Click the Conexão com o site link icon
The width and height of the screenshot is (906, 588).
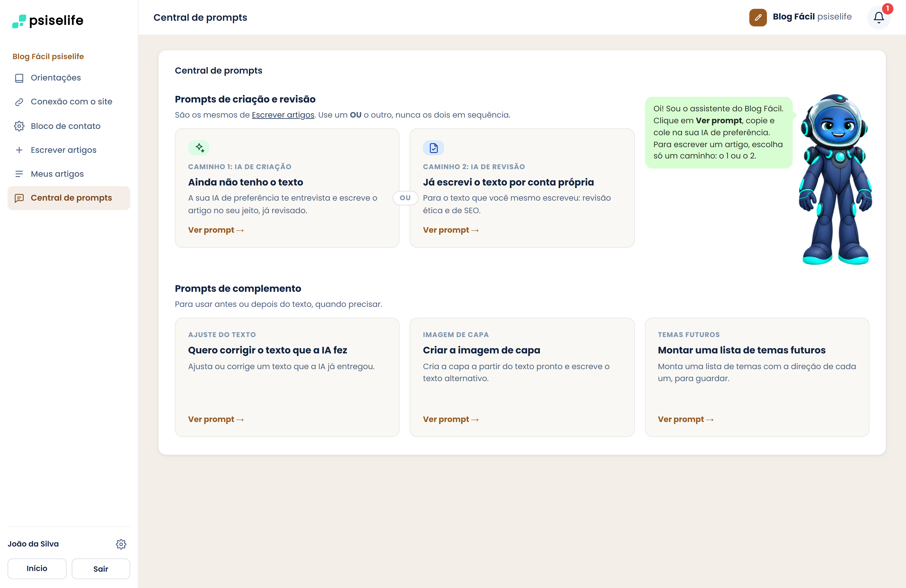[x=19, y=102]
